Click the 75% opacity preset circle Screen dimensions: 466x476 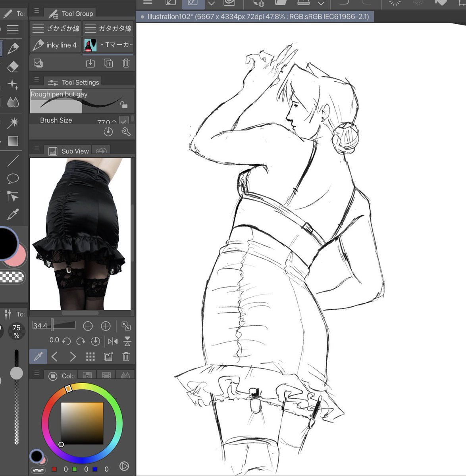(x=16, y=331)
